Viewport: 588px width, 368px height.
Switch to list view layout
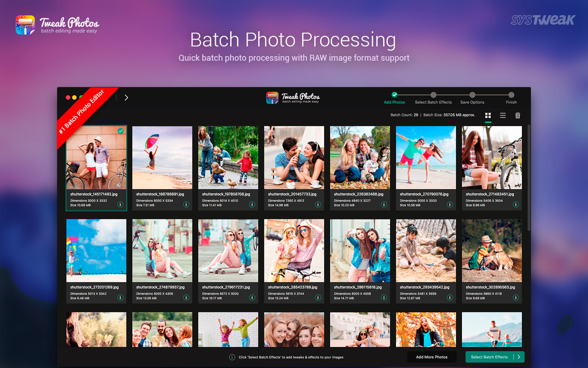tap(503, 115)
